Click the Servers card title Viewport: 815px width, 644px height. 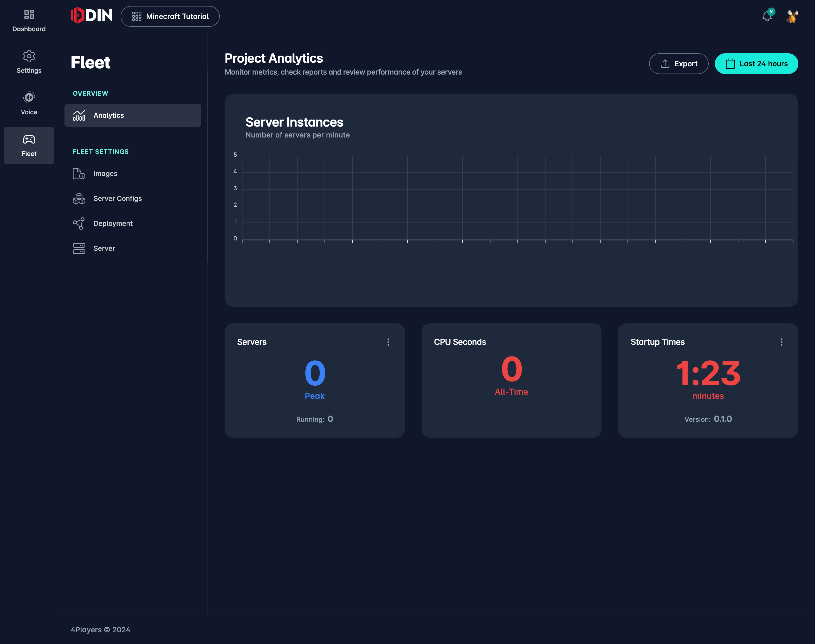click(252, 342)
